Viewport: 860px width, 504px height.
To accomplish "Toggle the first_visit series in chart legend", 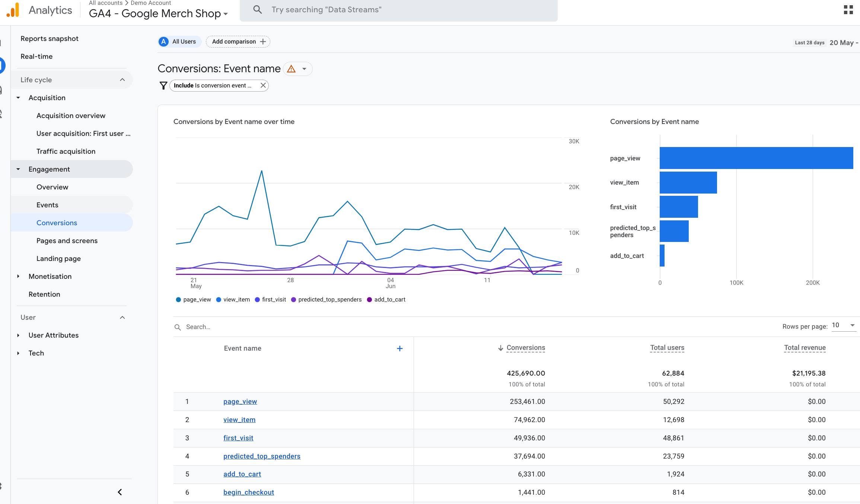I will [x=270, y=300].
